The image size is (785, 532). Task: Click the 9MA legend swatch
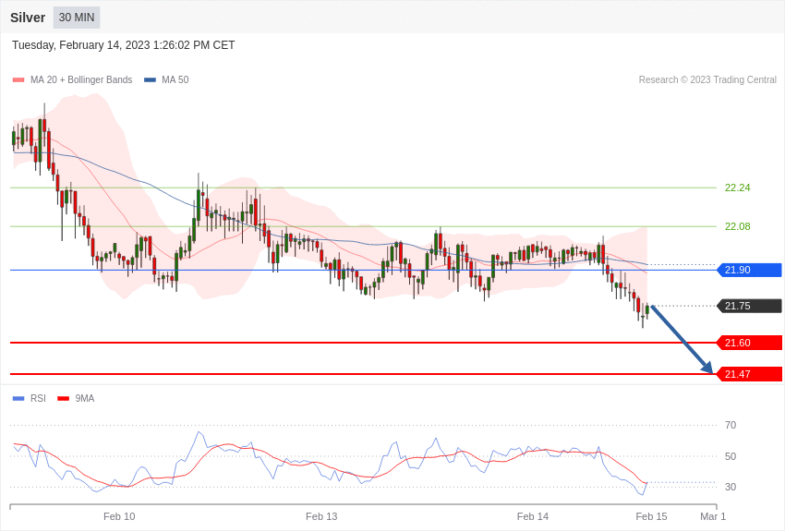[64, 398]
